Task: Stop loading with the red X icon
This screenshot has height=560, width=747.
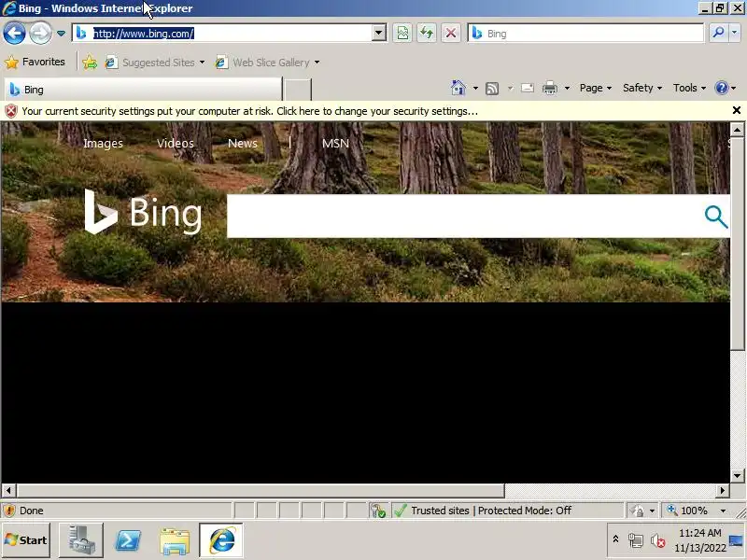Action: (x=450, y=34)
